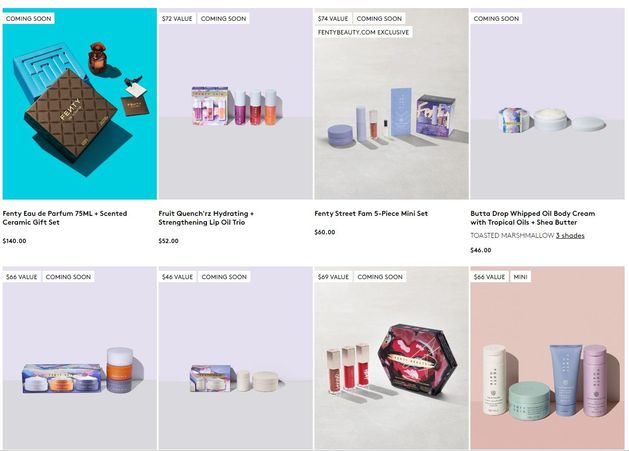Open the $66 value skincare trio set image
The image size is (629, 451).
coord(79,358)
